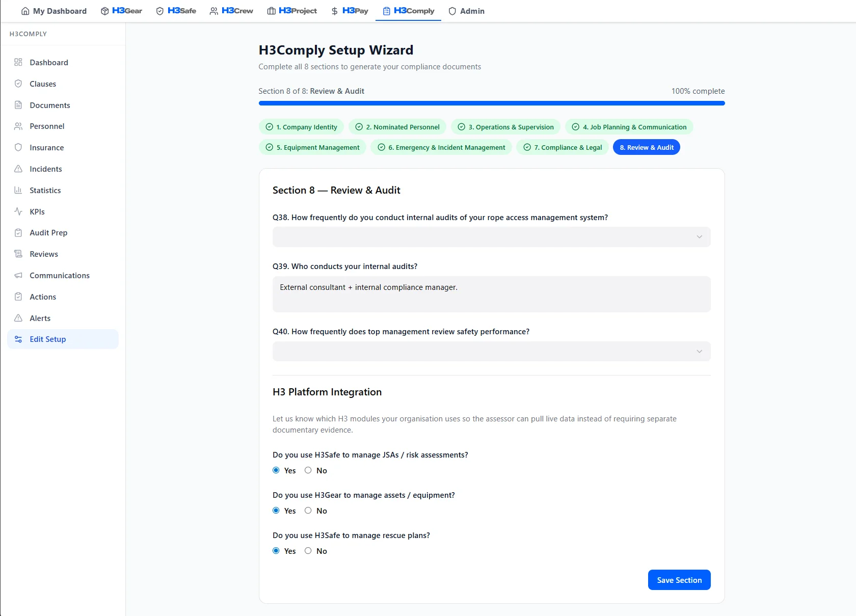Select the active 8. Review & Audit step

click(647, 147)
